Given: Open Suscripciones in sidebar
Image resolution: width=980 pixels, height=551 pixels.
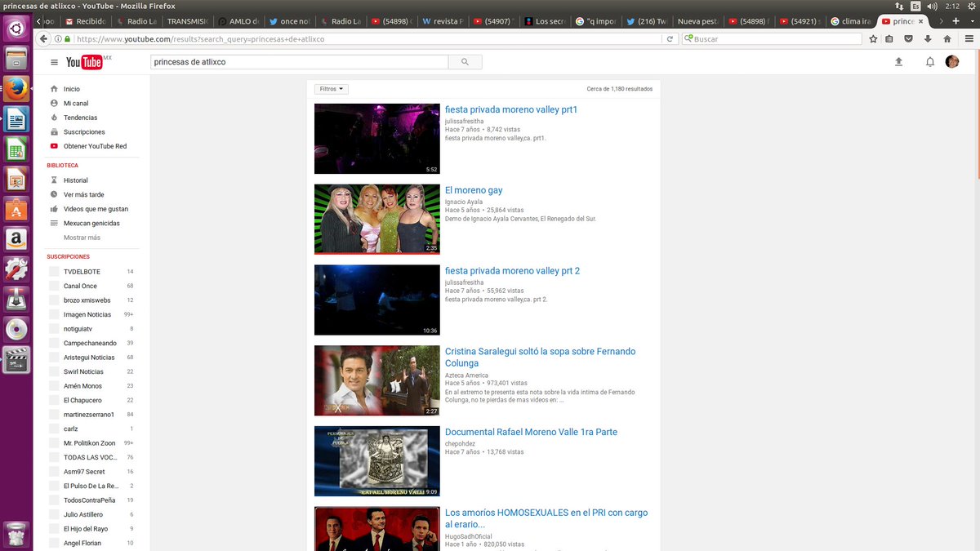Looking at the screenshot, I should click(x=86, y=132).
